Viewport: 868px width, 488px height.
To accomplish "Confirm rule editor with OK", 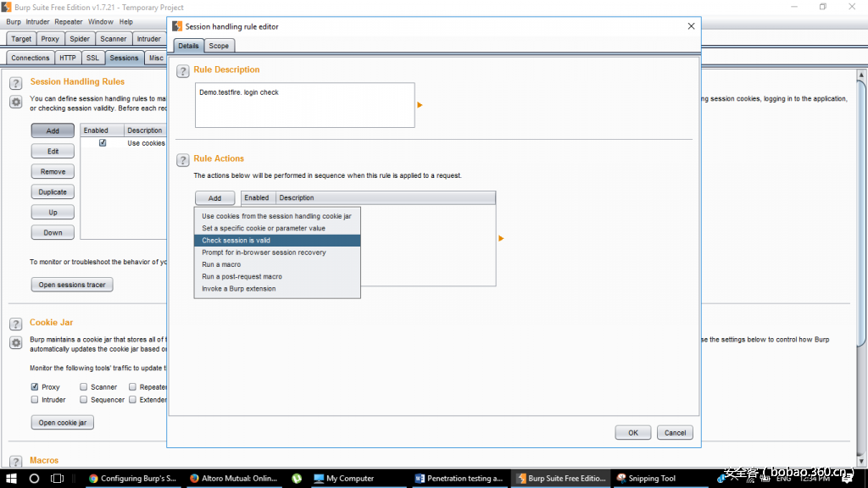I will pos(632,433).
